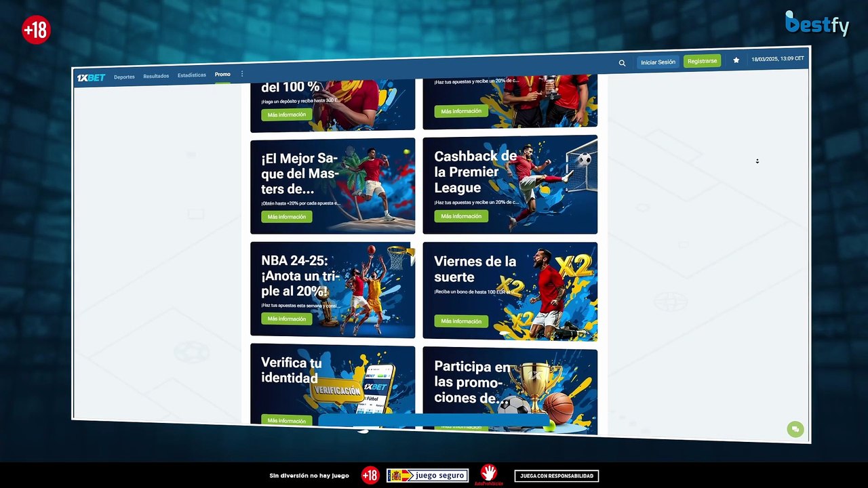Open the Cashback de la Premier League card

(510, 184)
